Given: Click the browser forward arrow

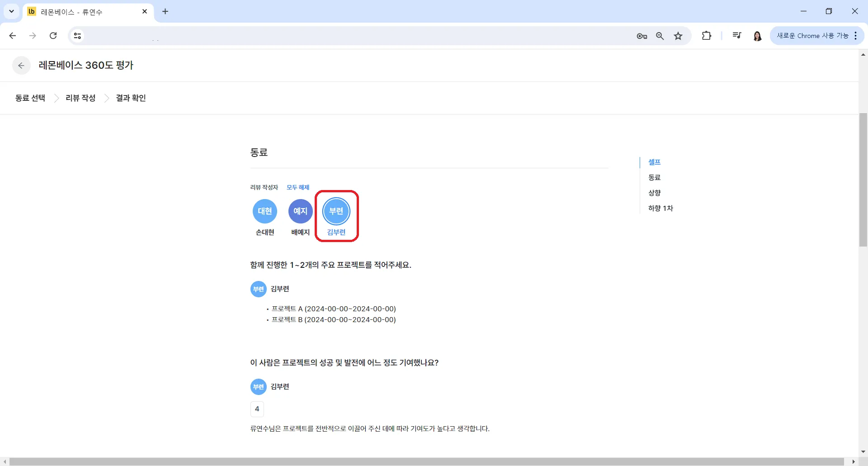Looking at the screenshot, I should coord(33,36).
